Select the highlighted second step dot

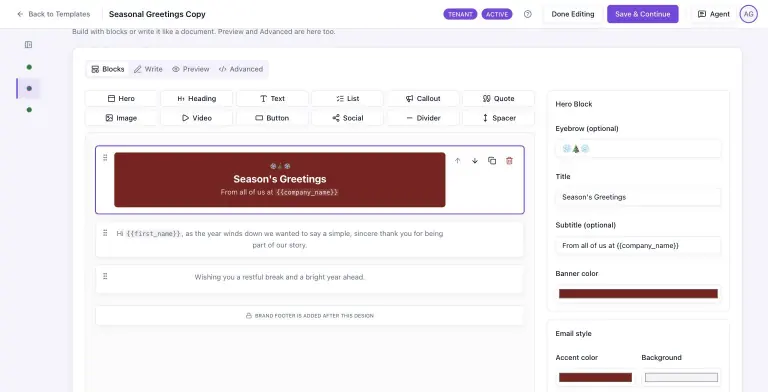click(x=29, y=89)
